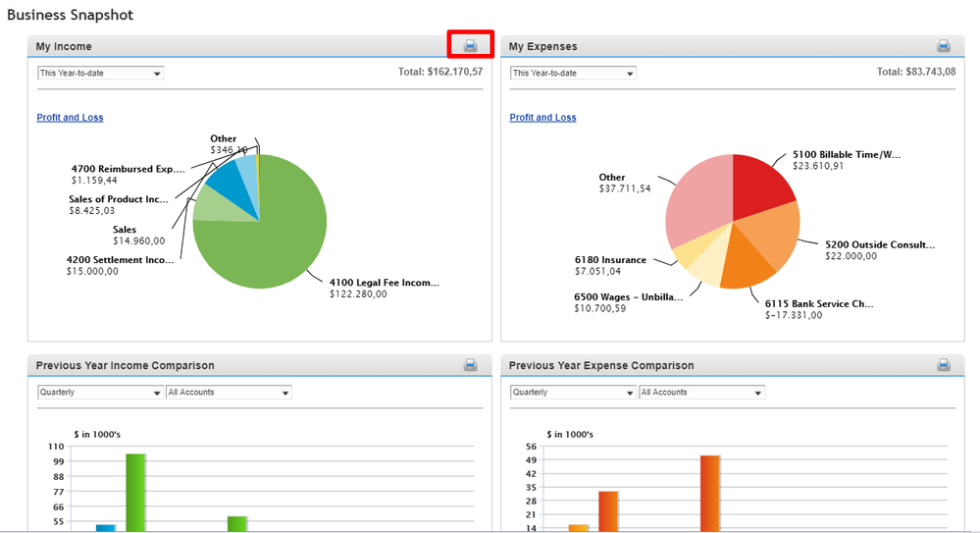Print the Previous Year Expense Comparison panel
The width and height of the screenshot is (980, 533).
tap(944, 365)
